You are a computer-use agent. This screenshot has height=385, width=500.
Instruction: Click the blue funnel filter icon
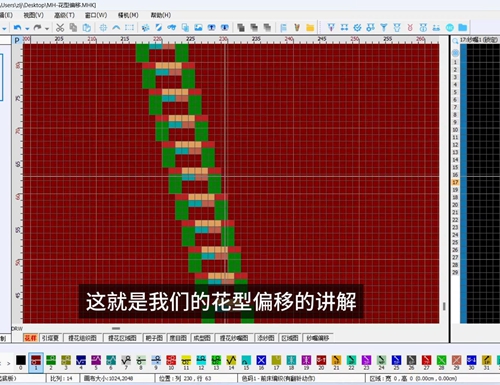point(384,28)
